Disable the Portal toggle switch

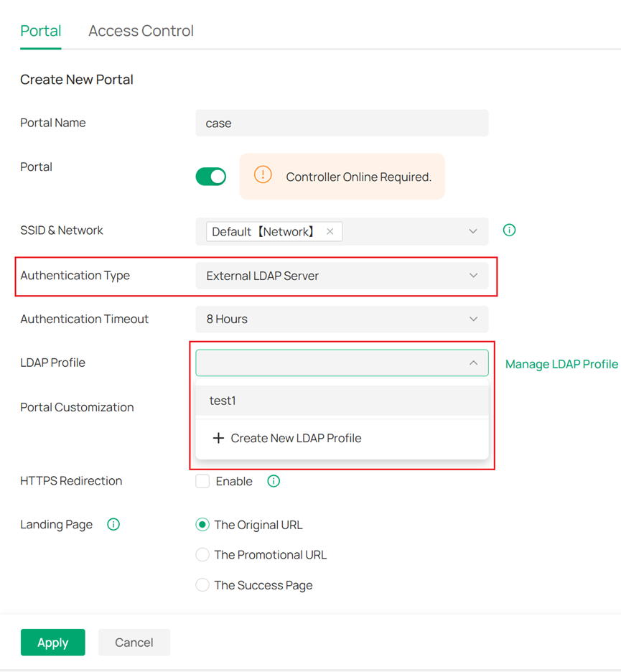click(210, 176)
